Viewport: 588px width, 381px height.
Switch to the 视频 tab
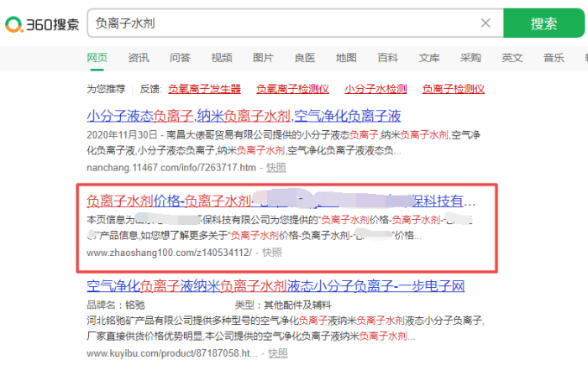pyautogui.click(x=222, y=58)
